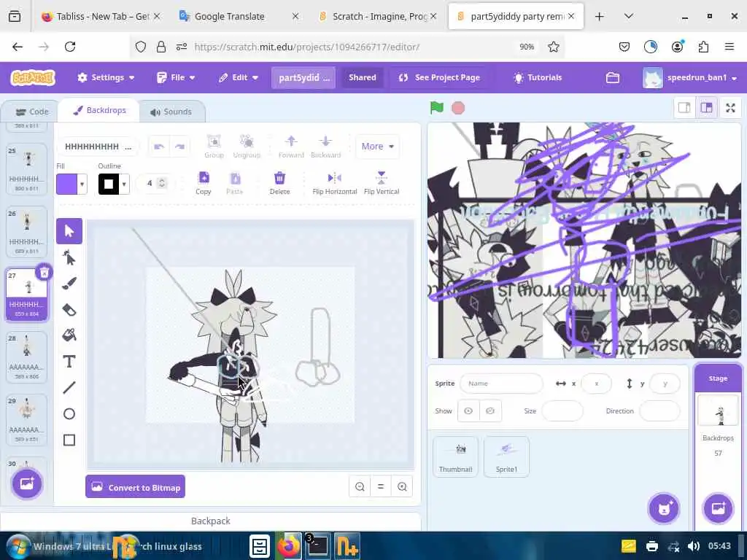
Task: Click the Windows start orb in taskbar
Action: pos(19,546)
